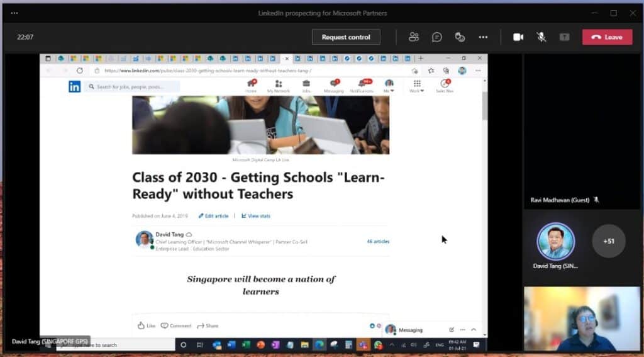Refresh the browser page

(80, 71)
